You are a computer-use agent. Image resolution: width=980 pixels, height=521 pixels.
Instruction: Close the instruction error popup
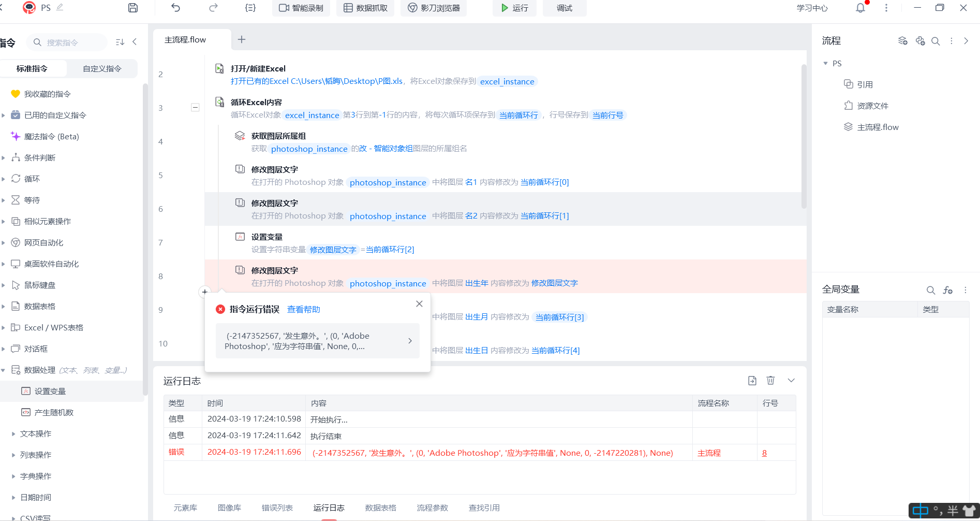click(419, 304)
